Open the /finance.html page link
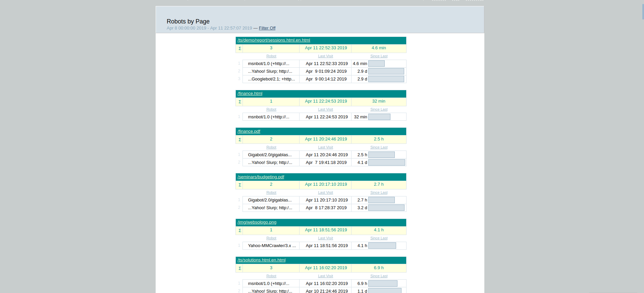 pyautogui.click(x=250, y=94)
